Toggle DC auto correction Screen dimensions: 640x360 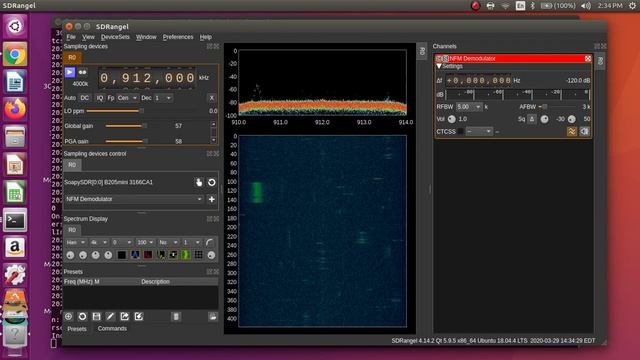(84, 98)
